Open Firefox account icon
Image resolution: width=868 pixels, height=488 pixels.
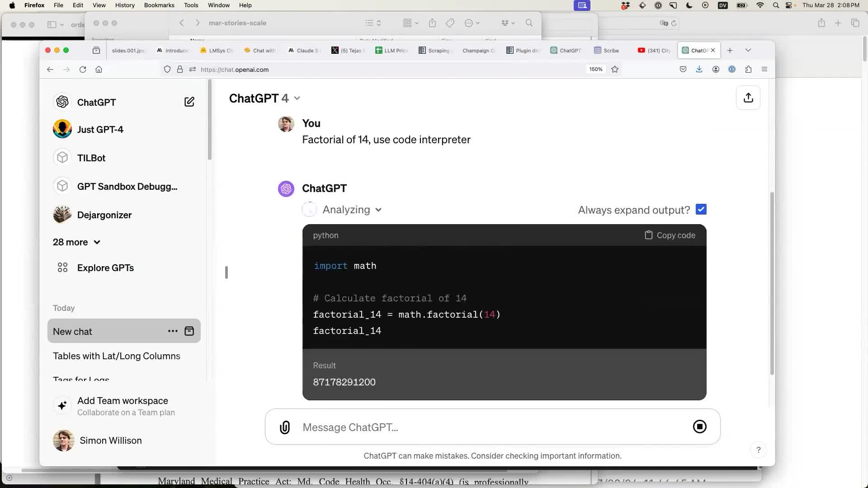click(716, 69)
